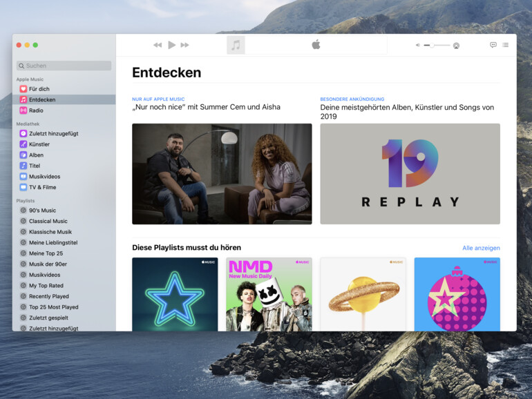Screen dimensions: 532x399
Task: Open the gold planet lollipop playlist cover
Action: click(x=363, y=294)
